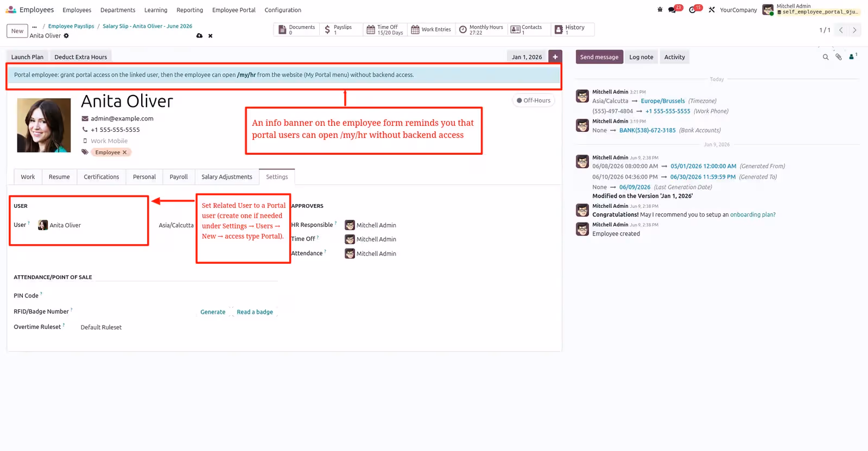Screen dimensions: 868x451
Task: Open the Monthly Hours stat button
Action: click(481, 29)
